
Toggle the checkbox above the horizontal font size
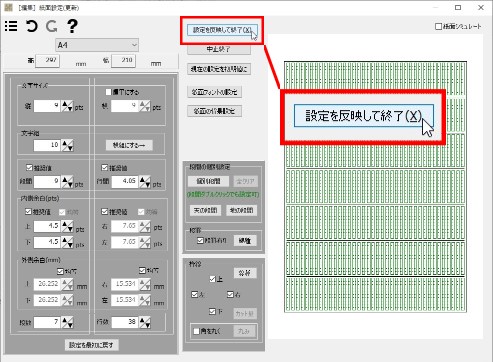pyautogui.click(x=108, y=92)
